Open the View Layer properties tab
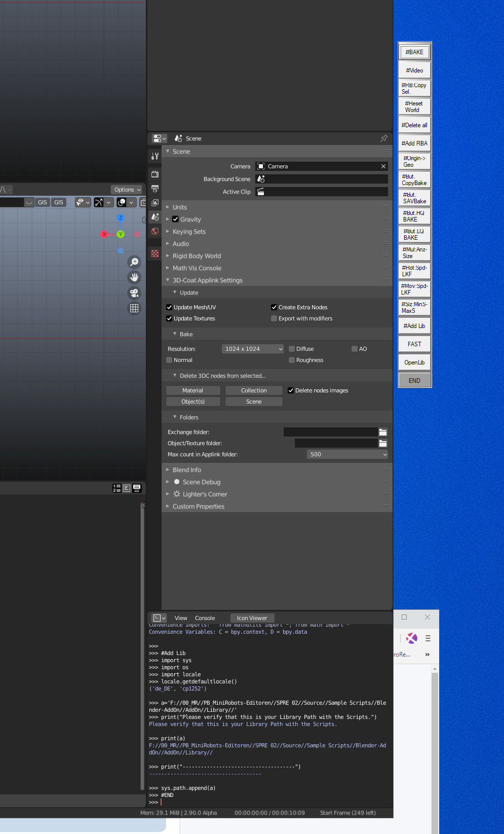Image resolution: width=504 pixels, height=834 pixels. point(155,203)
